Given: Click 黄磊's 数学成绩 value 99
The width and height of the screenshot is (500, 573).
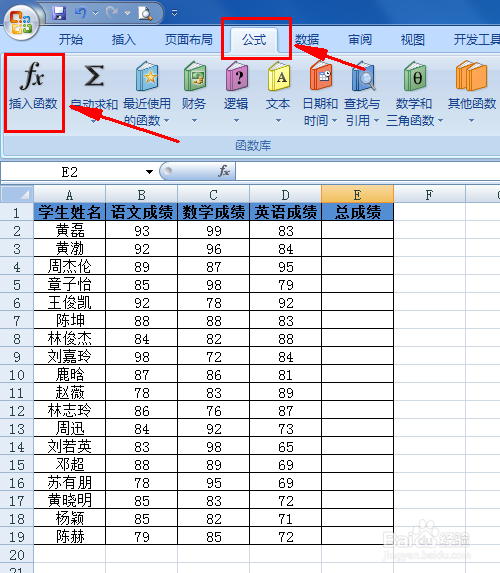Looking at the screenshot, I should tap(213, 230).
